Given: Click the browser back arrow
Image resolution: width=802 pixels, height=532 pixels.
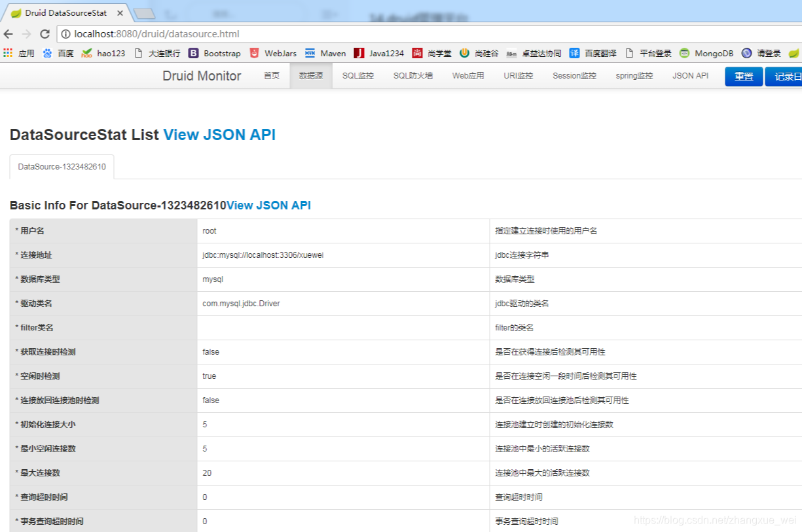Looking at the screenshot, I should (8, 34).
